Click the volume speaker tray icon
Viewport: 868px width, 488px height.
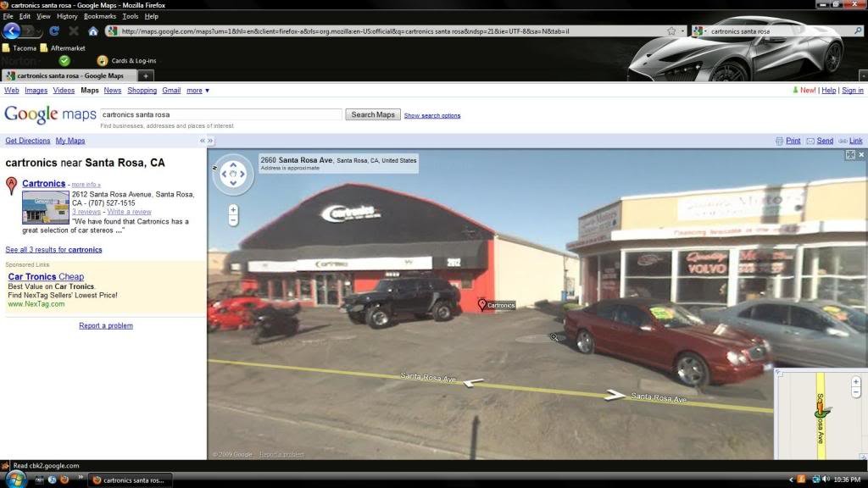[x=826, y=480]
